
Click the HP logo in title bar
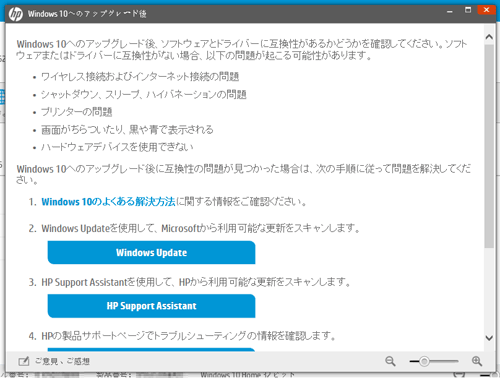pos(15,14)
